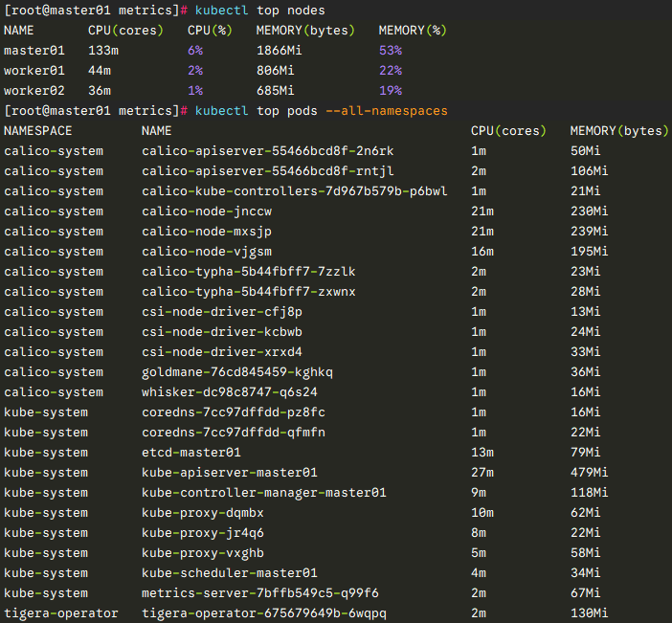Select pod calico-typha-5b44fbff7-7zzlk

[x=249, y=272]
